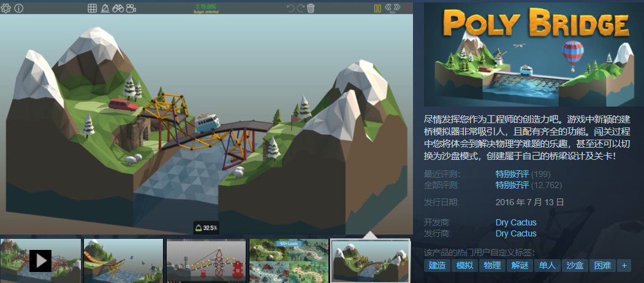
Task: Click the $19,886 budget readout
Action: pyautogui.click(x=206, y=7)
